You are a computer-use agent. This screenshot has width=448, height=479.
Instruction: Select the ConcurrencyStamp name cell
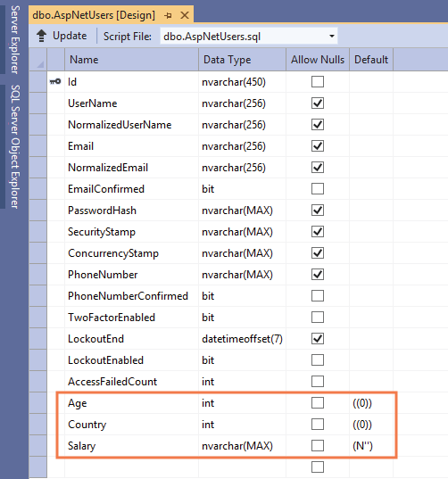132,252
